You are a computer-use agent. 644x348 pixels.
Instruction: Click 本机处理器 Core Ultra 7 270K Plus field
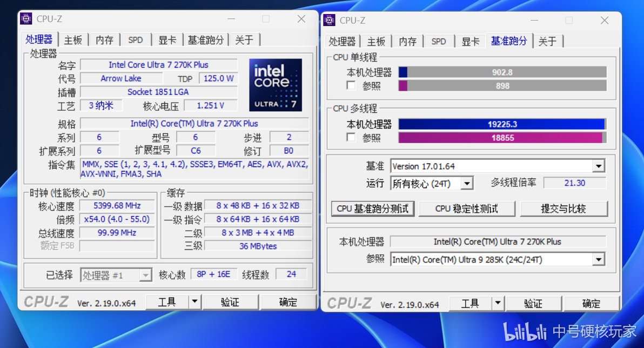(x=498, y=242)
